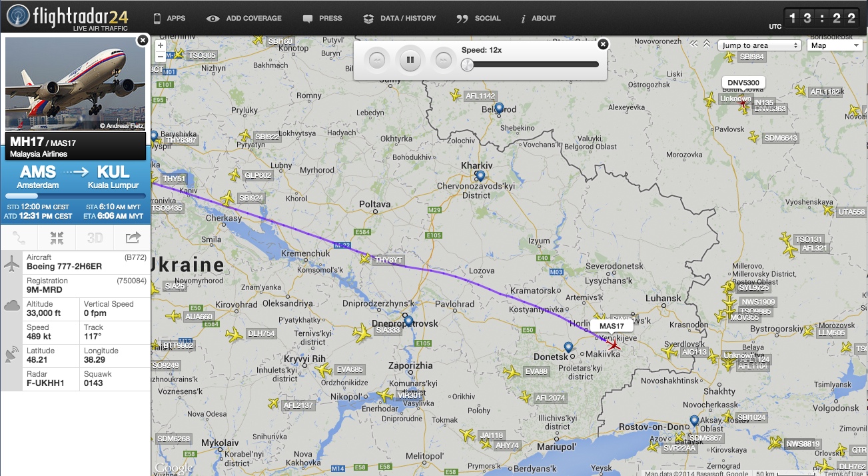Close the playback control panel
868x476 pixels.
coord(603,44)
